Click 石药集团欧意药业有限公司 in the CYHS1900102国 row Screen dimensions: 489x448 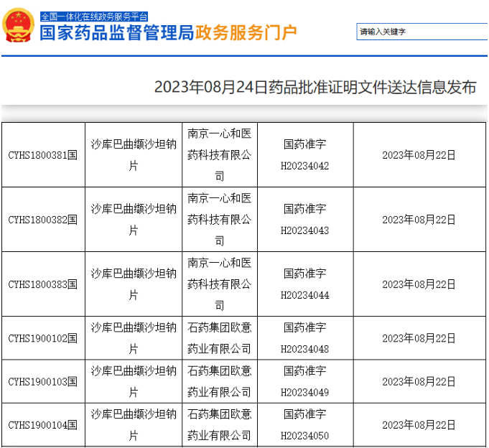(219, 338)
